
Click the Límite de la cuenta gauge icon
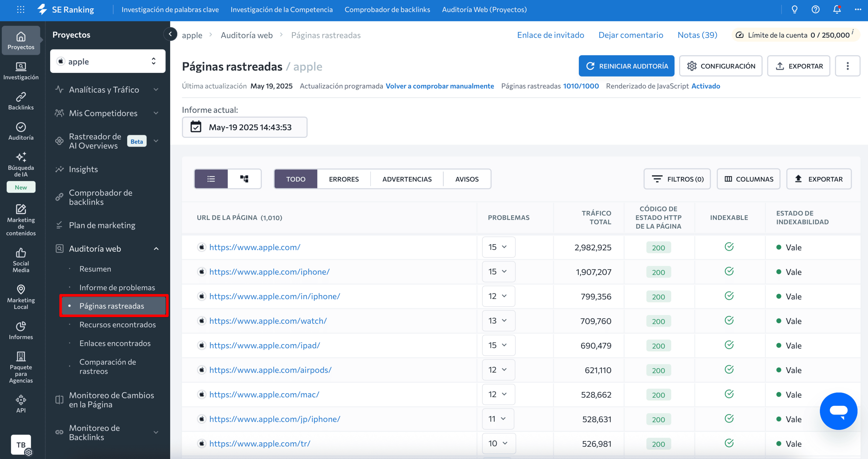tap(739, 35)
